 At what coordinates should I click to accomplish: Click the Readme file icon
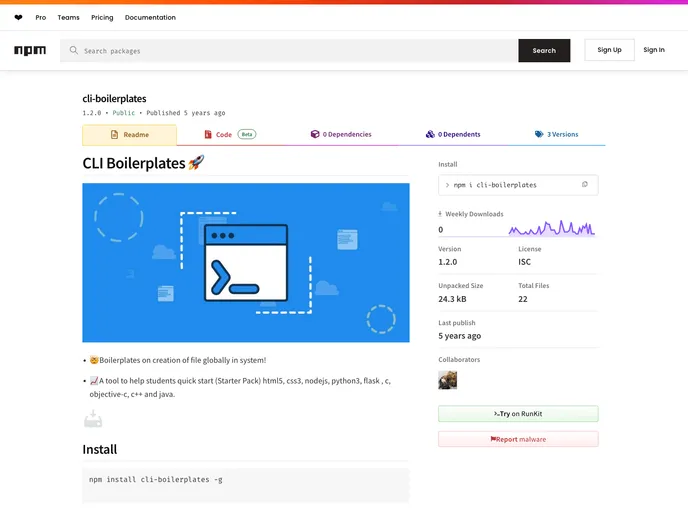[115, 134]
